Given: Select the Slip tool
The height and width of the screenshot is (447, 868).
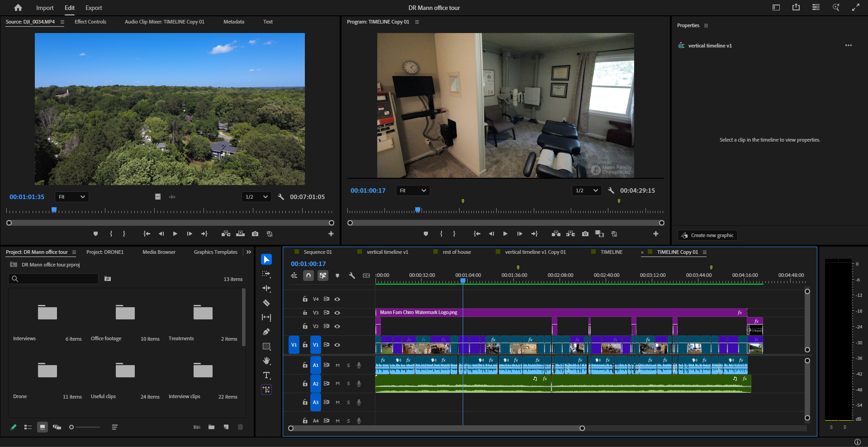Looking at the screenshot, I should [266, 317].
